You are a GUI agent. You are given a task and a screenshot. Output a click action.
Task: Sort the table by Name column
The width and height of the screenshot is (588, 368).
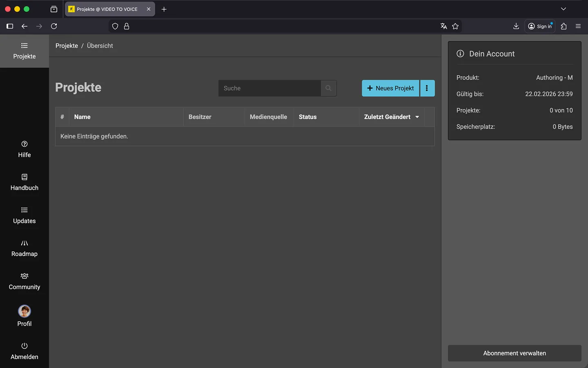point(82,117)
